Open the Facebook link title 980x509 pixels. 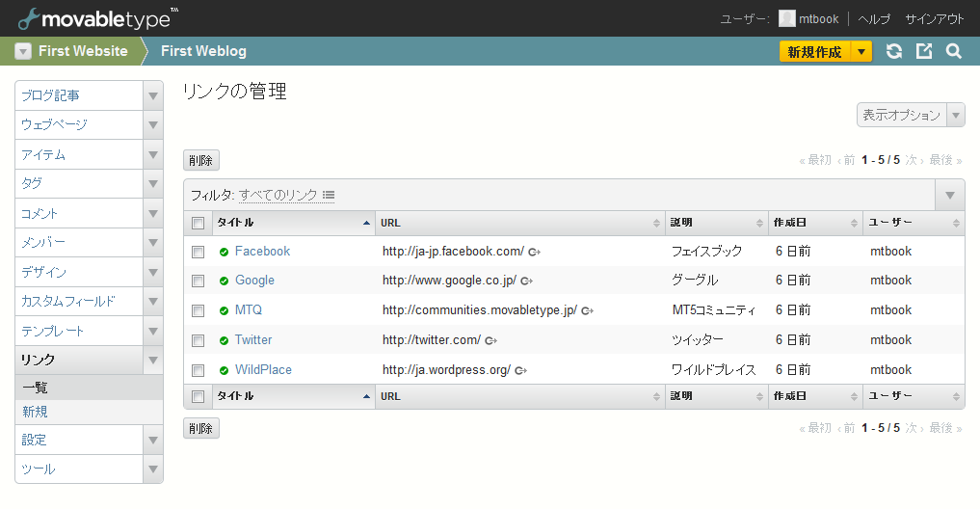point(262,252)
